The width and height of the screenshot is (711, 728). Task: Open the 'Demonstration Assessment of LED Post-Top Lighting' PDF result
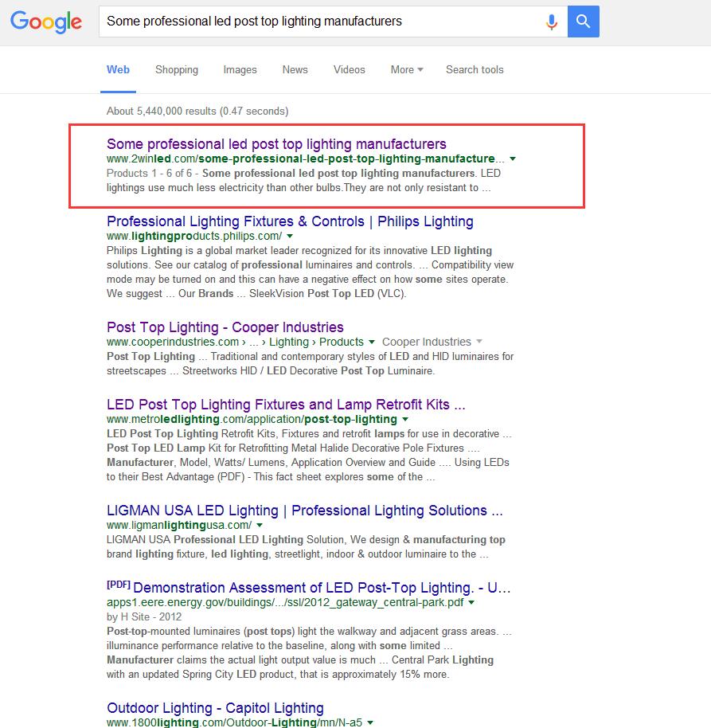(x=322, y=588)
